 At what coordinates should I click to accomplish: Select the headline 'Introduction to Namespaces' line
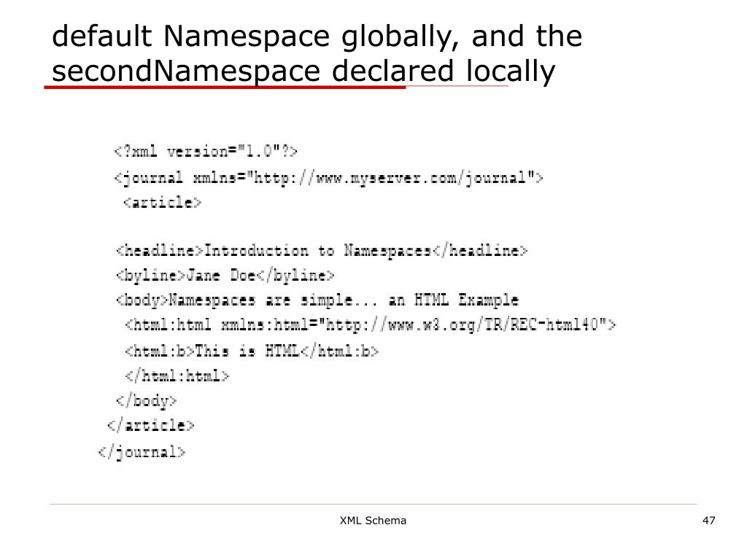pyautogui.click(x=322, y=251)
